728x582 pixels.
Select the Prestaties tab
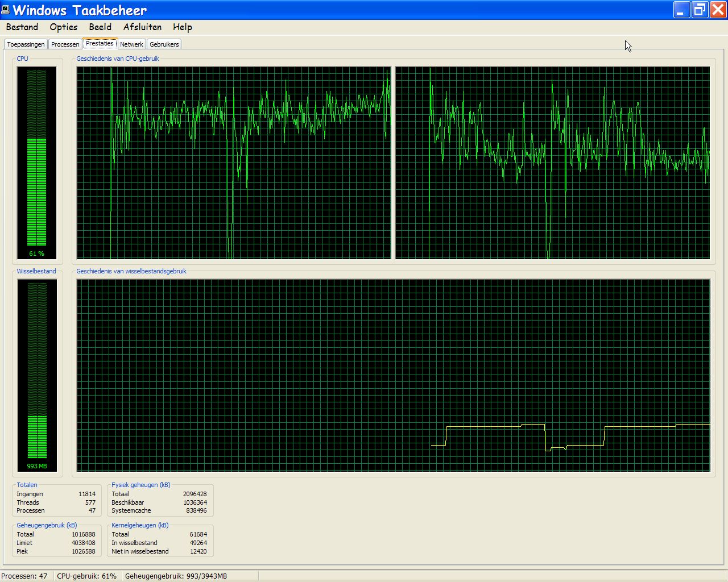100,43
